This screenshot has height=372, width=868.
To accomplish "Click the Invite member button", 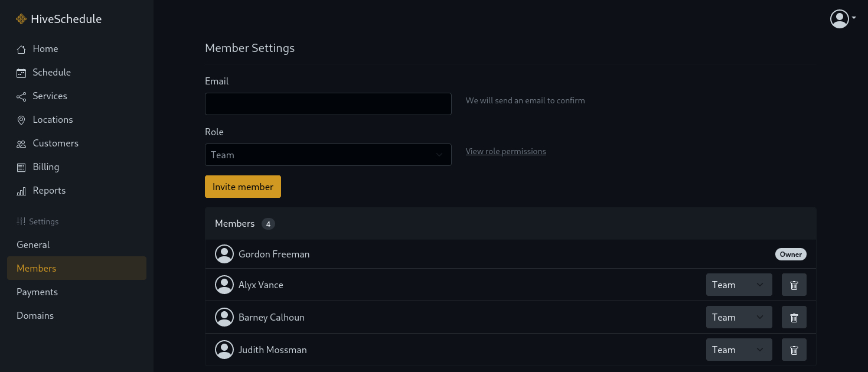I will click(x=243, y=187).
